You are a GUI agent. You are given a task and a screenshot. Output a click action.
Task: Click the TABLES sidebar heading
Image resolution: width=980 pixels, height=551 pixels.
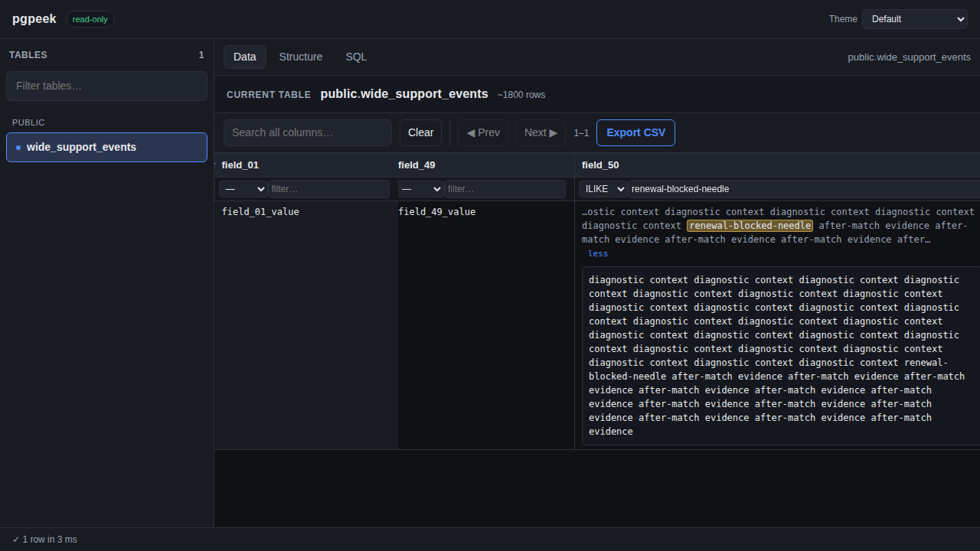(28, 55)
